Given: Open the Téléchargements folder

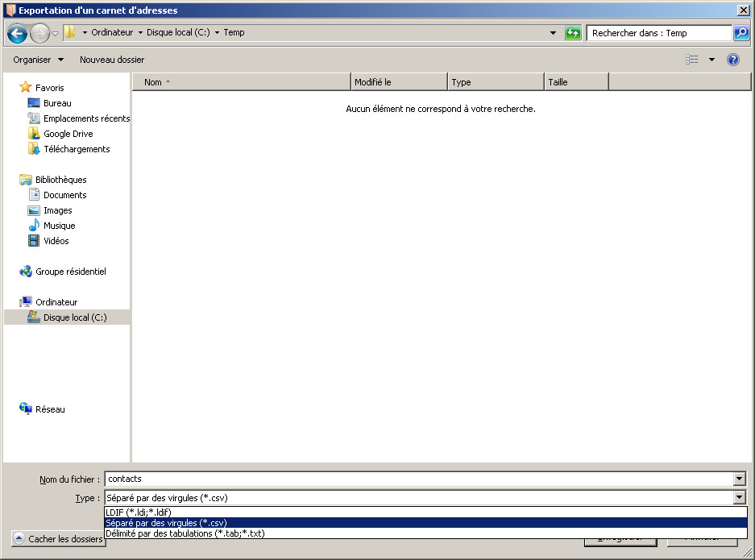Looking at the screenshot, I should 77,149.
